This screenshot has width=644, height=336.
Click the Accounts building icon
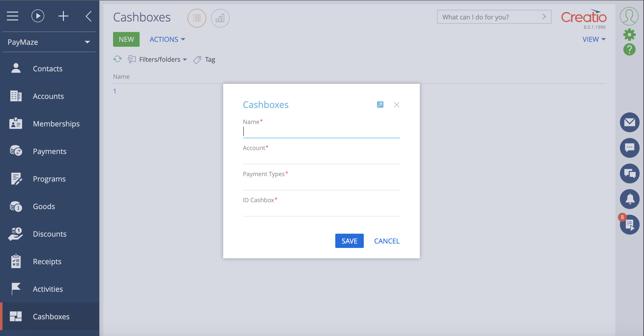coord(16,96)
